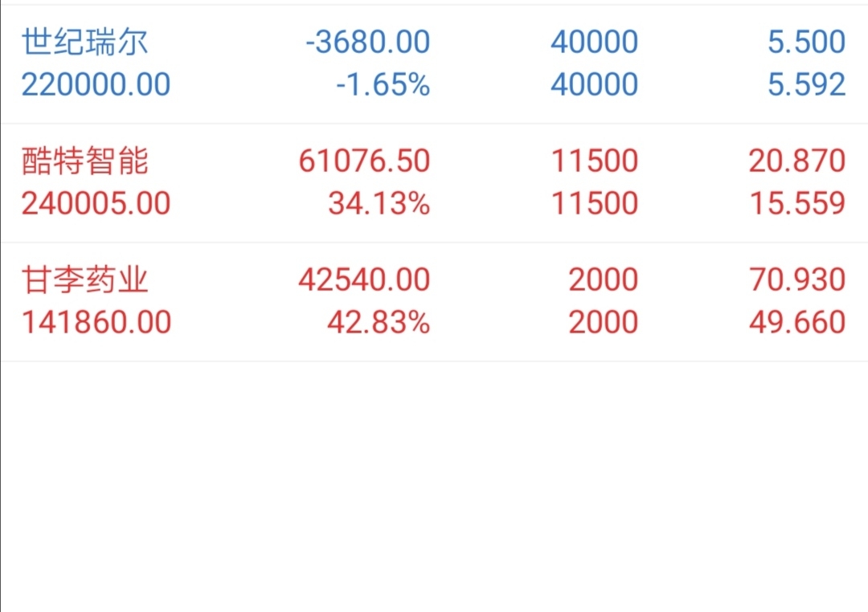Tap the -1.65% loss percentage
This screenshot has width=868, height=612.
tap(383, 84)
